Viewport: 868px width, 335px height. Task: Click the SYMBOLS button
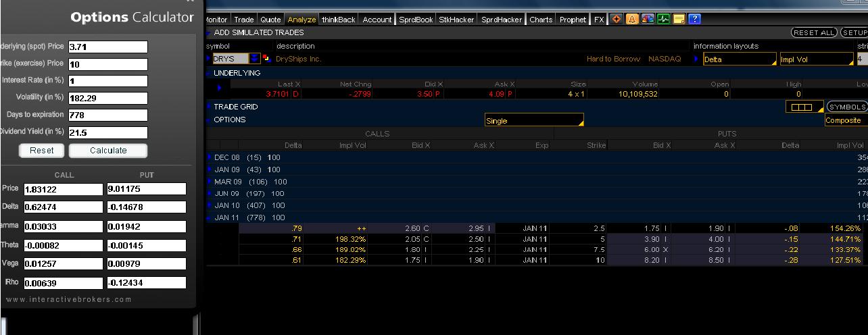tap(846, 107)
